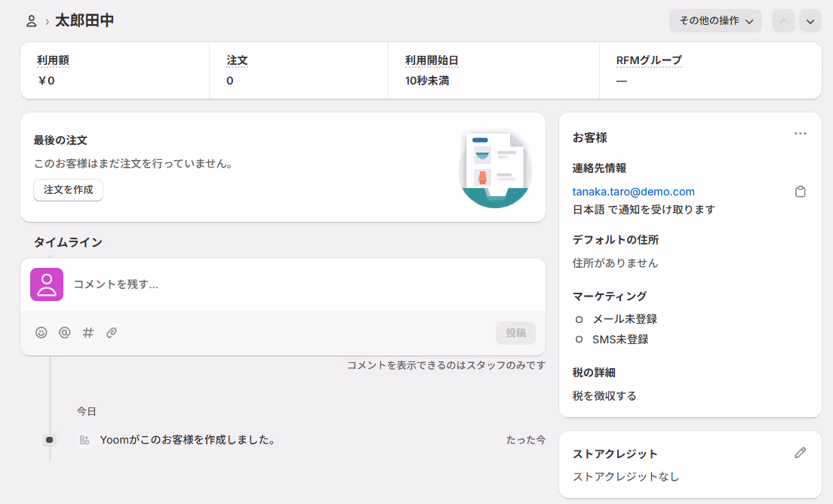Click the 利用額 metric label
833x504 pixels.
point(53,60)
